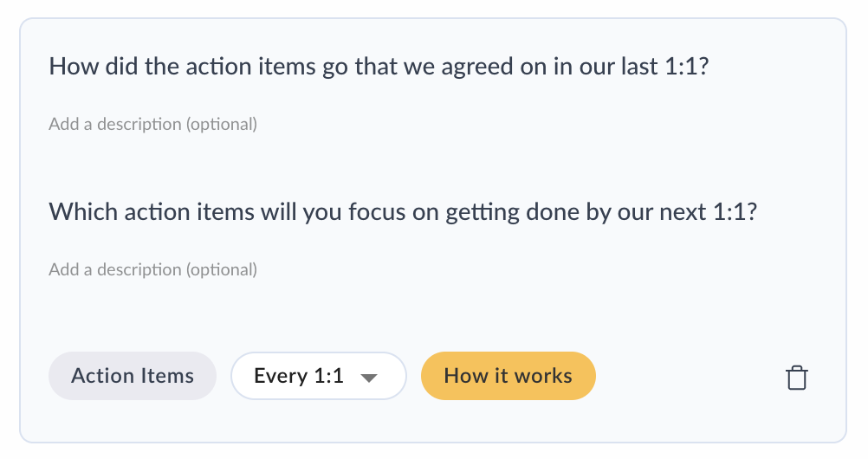Click the yellow How it works button
The height and width of the screenshot is (459, 868).
coord(508,376)
